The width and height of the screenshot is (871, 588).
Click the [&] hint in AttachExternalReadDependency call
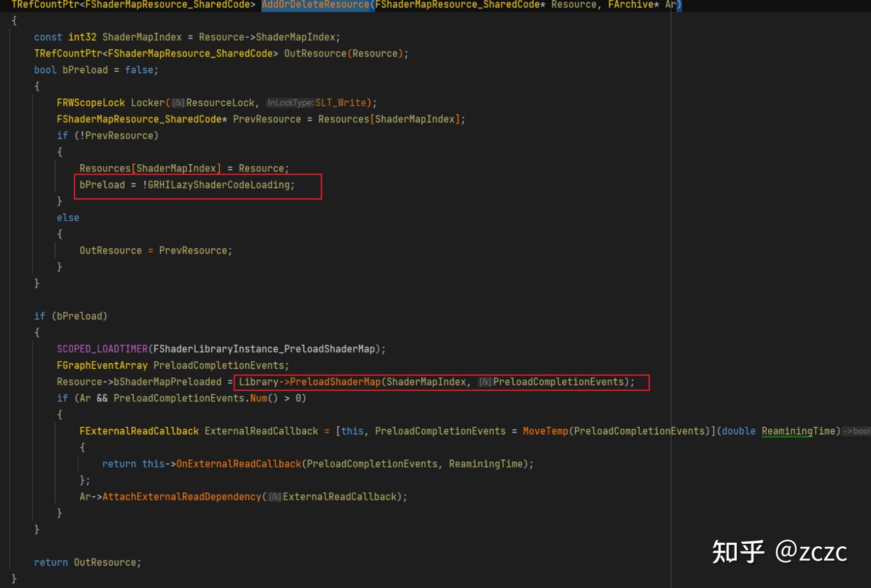275,497
